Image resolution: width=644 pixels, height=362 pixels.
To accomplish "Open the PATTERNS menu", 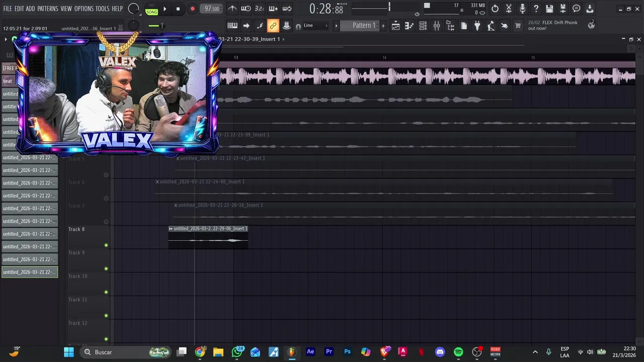I will coord(48,9).
